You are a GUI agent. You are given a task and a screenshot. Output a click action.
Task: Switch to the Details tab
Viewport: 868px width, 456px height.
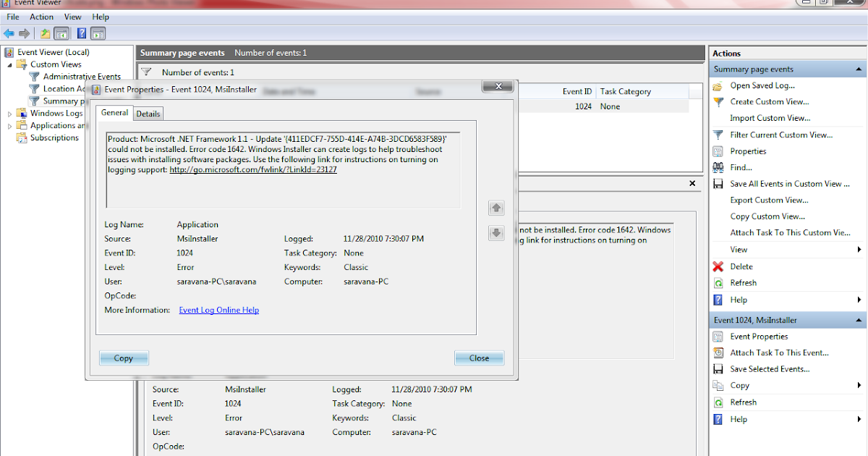pyautogui.click(x=148, y=114)
